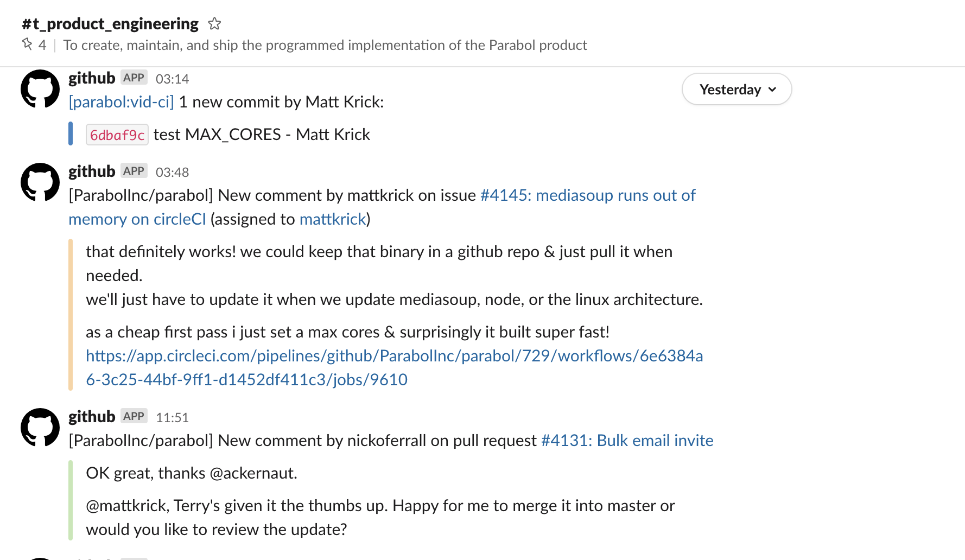The width and height of the screenshot is (965, 560).
Task: Open the channel topic description text
Action: click(325, 45)
